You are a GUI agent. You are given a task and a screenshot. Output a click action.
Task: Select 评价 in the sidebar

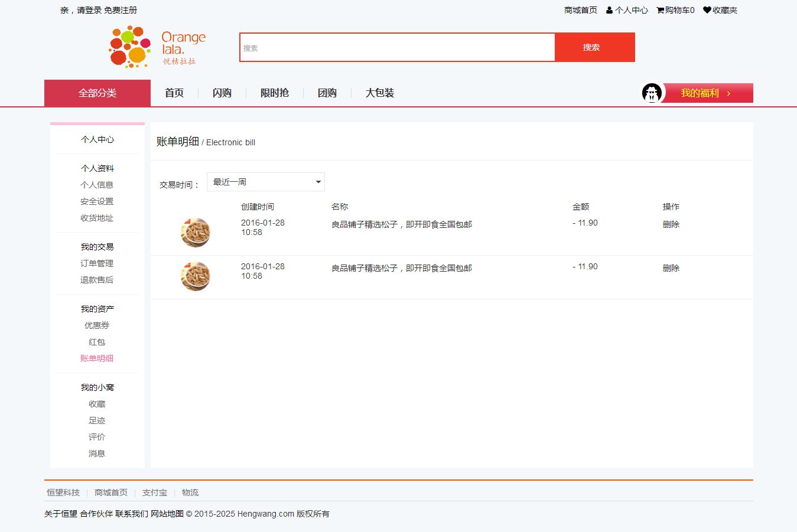97,437
